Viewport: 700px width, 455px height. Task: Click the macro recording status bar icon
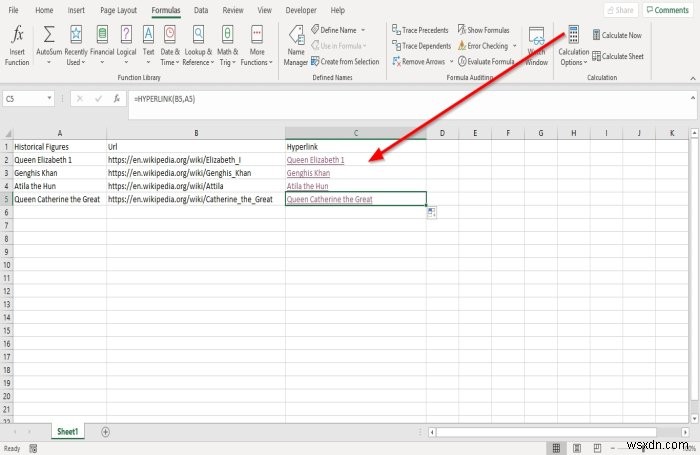click(33, 448)
